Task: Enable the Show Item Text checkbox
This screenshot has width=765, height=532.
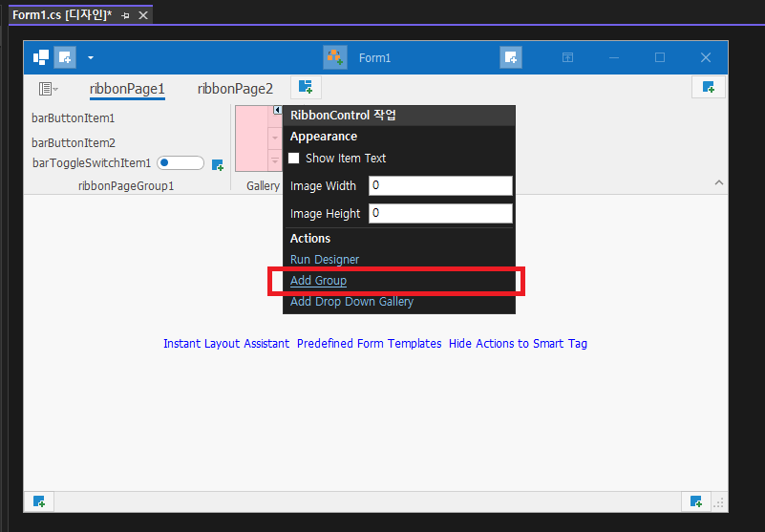Action: [294, 159]
